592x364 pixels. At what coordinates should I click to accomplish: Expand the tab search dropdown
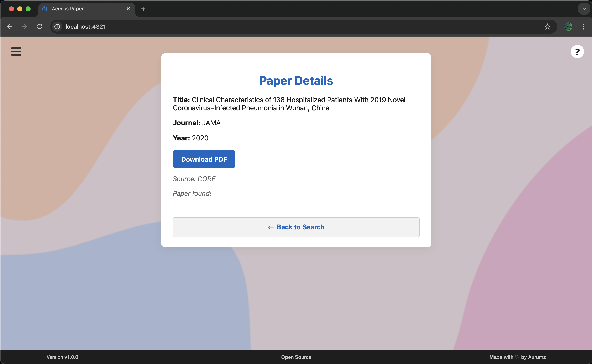[584, 9]
